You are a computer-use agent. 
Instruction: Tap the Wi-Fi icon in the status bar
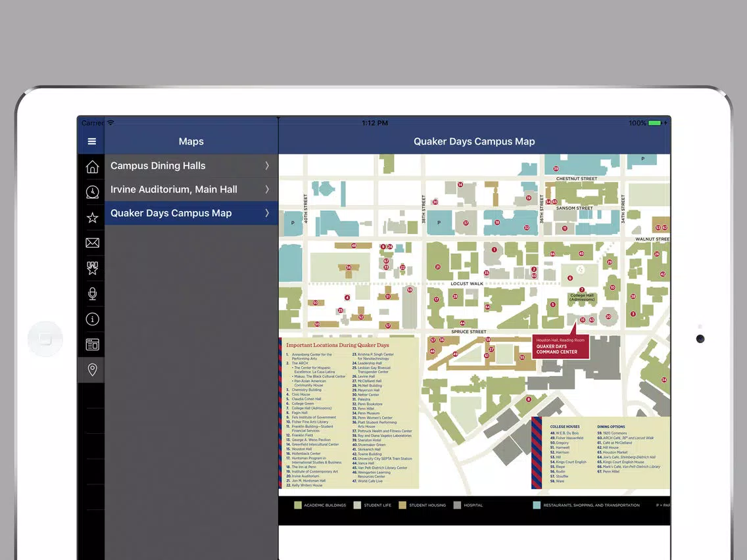click(x=110, y=123)
